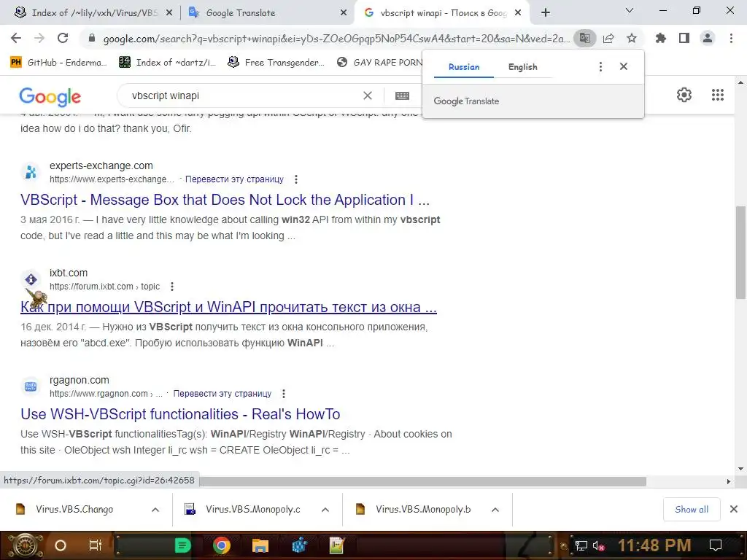Open more options for rgagnon.com result
747x560 pixels.
pos(284,394)
